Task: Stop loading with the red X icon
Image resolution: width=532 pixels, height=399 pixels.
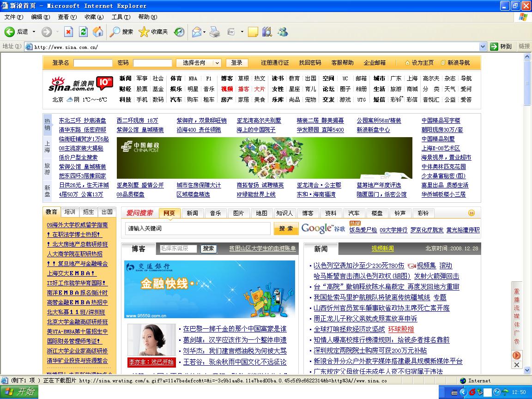Action: coord(68,32)
